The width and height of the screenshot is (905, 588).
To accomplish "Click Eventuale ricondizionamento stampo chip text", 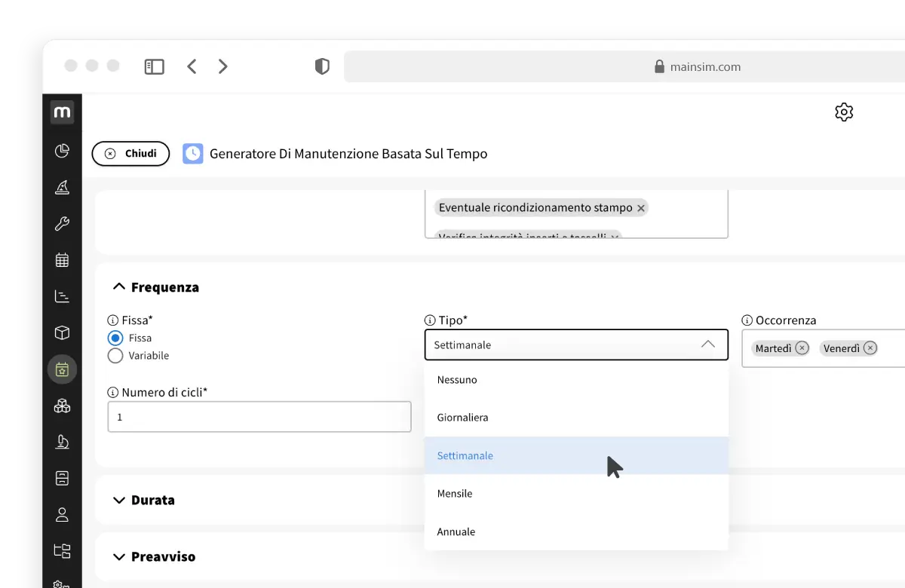I will [535, 208].
